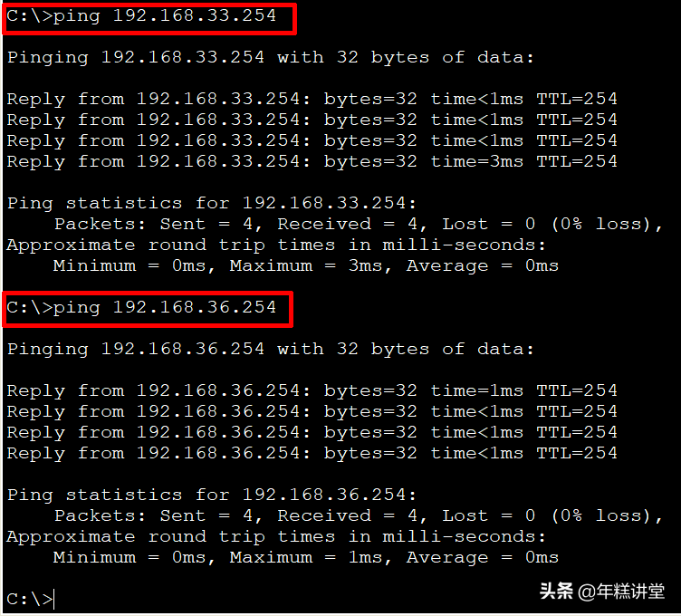Click the final empty C:\> prompt
Image resolution: width=681 pixels, height=616 pixels.
(31, 600)
